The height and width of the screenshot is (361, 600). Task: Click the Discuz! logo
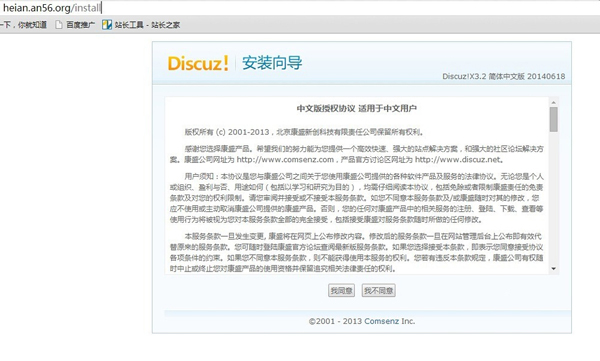tap(198, 63)
